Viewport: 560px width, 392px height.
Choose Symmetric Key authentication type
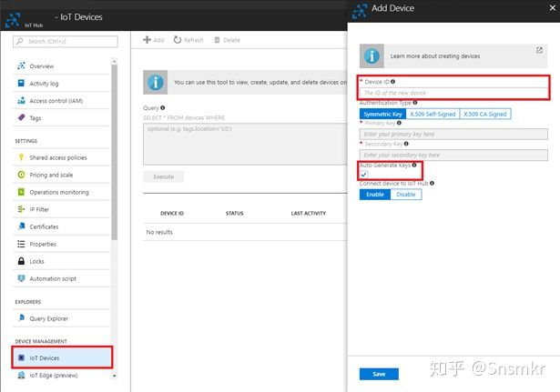click(382, 114)
